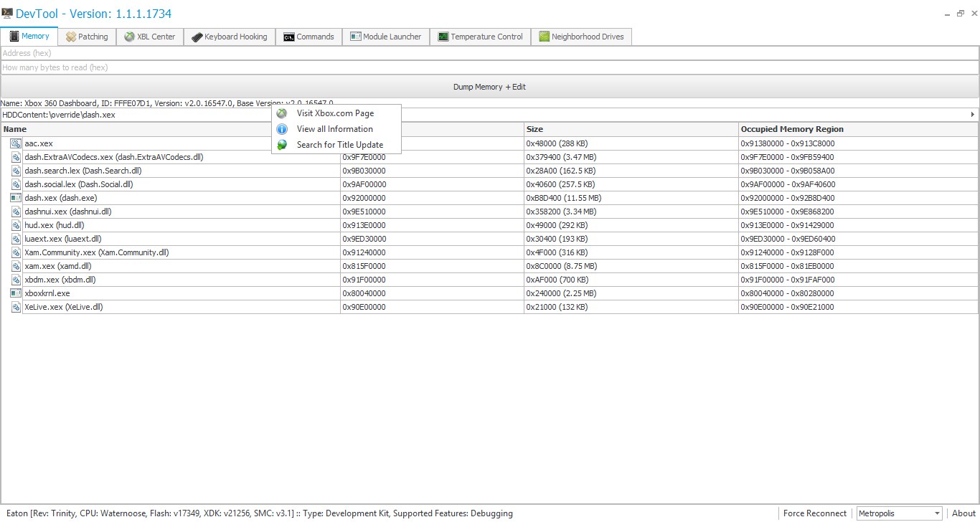Choose Visit Xbox.com Page from context menu
The width and height of the screenshot is (980, 522).
click(x=336, y=113)
